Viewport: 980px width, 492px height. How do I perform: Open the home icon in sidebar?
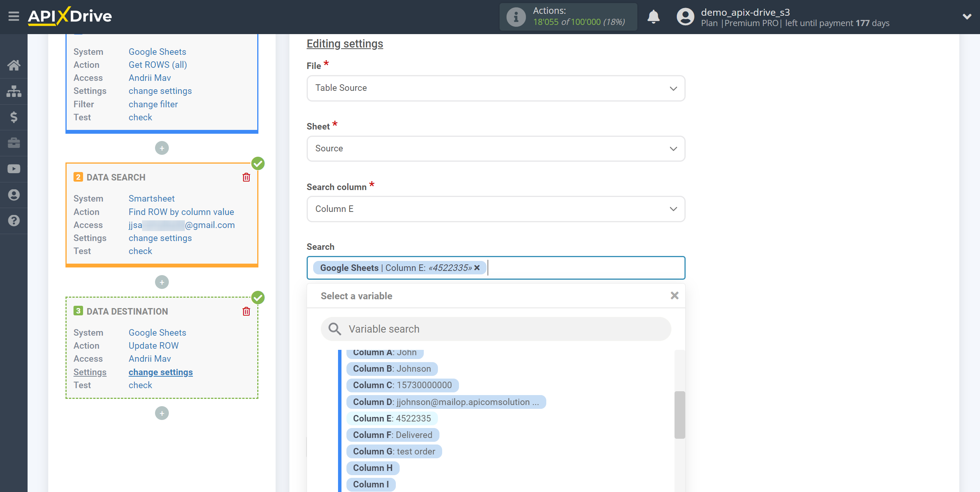click(14, 65)
